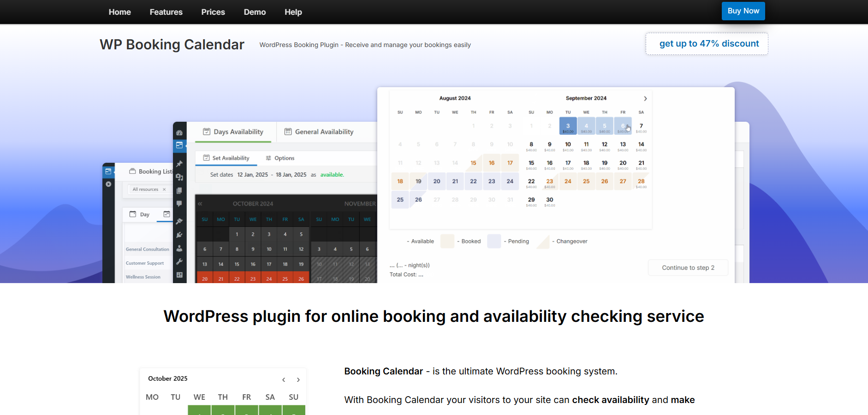The width and height of the screenshot is (868, 415).
Task: Click the Customer Support resource row
Action: tap(145, 263)
